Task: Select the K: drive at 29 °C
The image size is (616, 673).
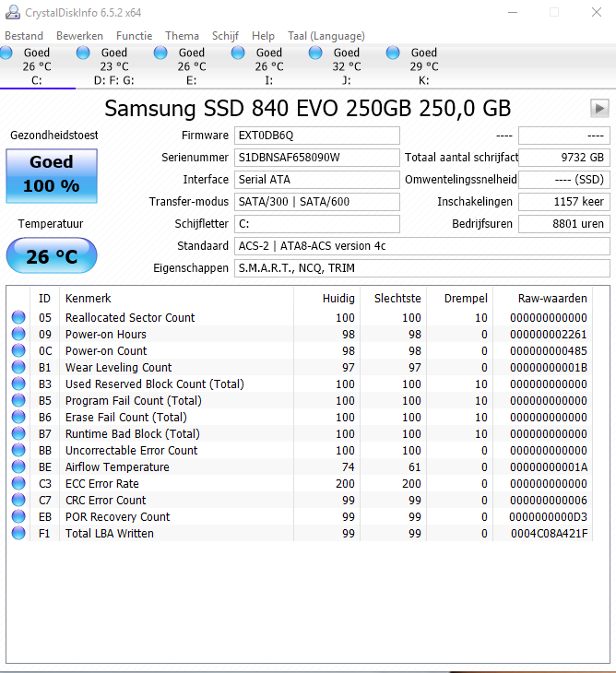Action: tap(415, 66)
